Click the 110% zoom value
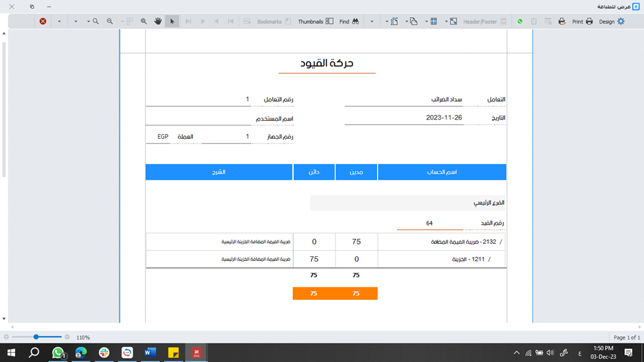 (83, 338)
